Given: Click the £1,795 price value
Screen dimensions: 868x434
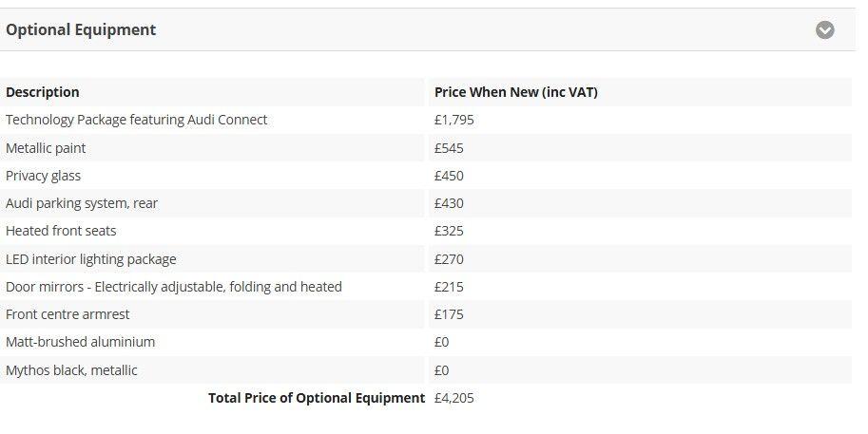Looking at the screenshot, I should point(453,120).
